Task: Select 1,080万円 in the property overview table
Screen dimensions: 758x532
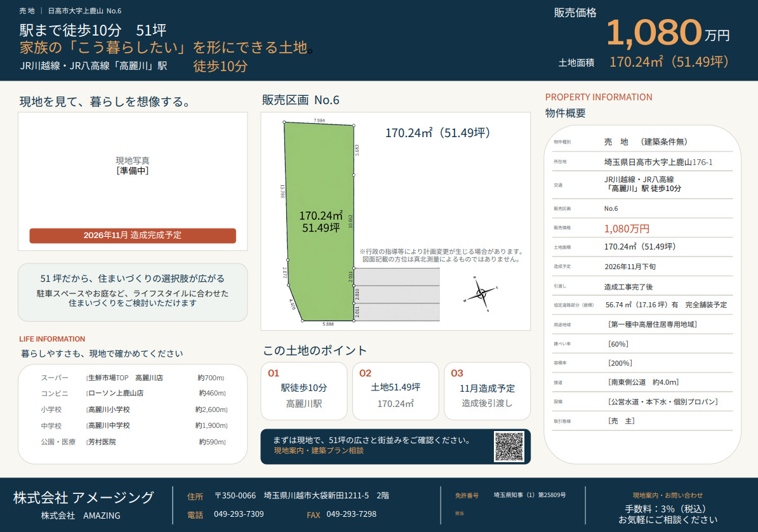Action: (627, 229)
